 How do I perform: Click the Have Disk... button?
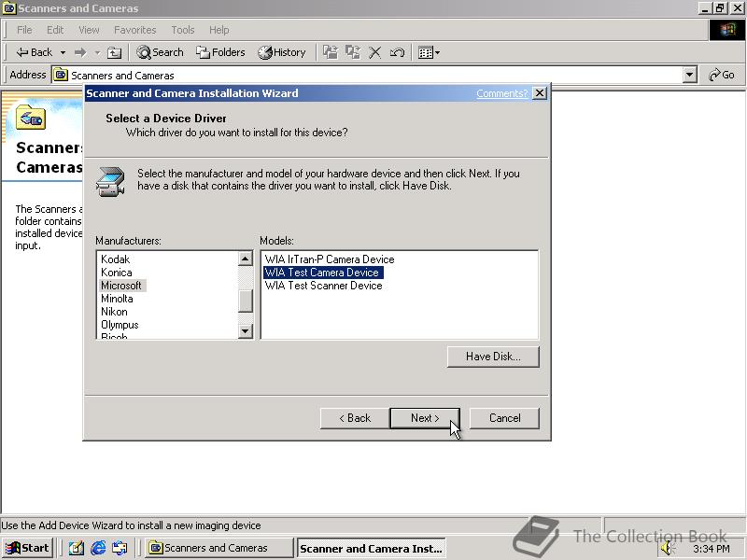pyautogui.click(x=493, y=357)
